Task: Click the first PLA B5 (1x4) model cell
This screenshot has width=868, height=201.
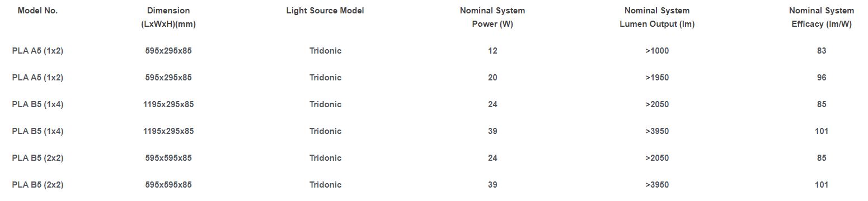Action: [x=37, y=104]
